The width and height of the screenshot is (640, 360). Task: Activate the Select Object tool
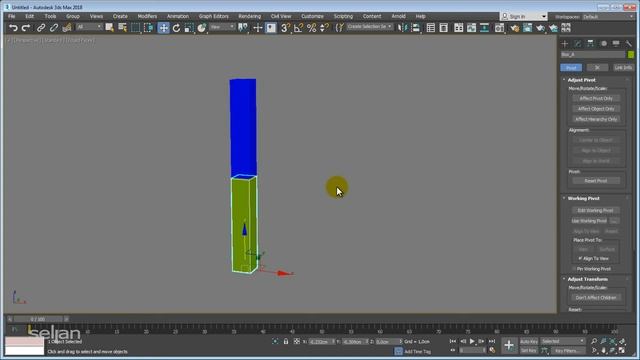tap(109, 28)
